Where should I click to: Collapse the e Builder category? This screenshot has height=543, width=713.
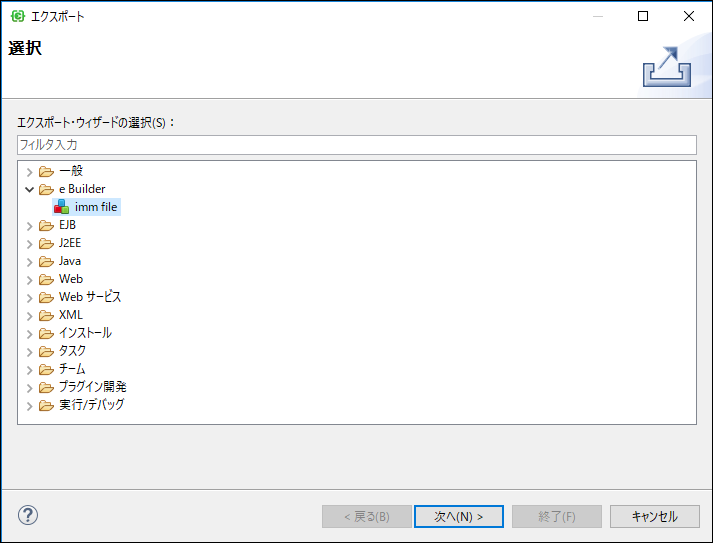[29, 189]
